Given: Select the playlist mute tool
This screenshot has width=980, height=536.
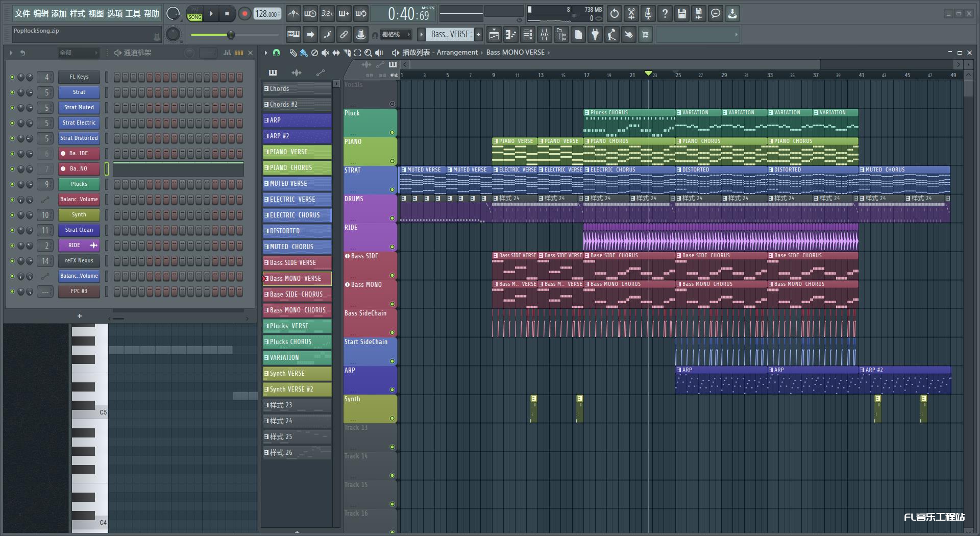Looking at the screenshot, I should (325, 53).
